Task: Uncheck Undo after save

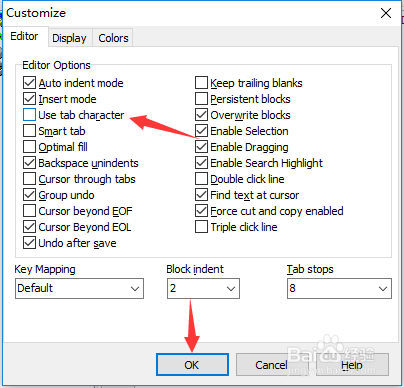Action: pos(29,243)
